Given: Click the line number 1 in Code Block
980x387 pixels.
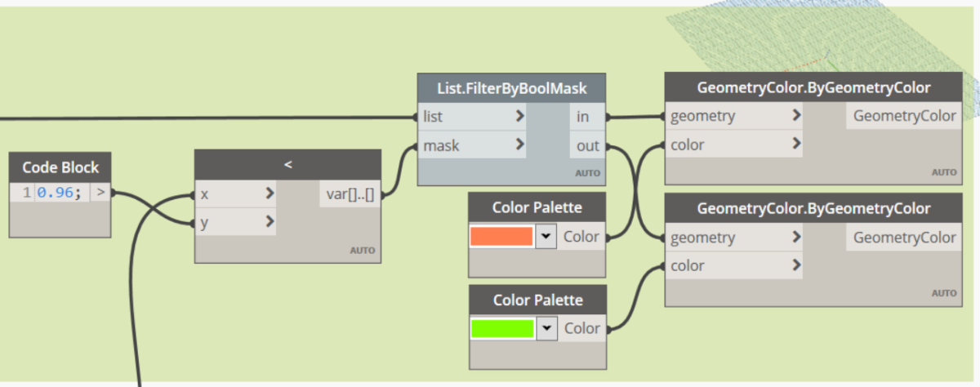Looking at the screenshot, I should point(26,194).
